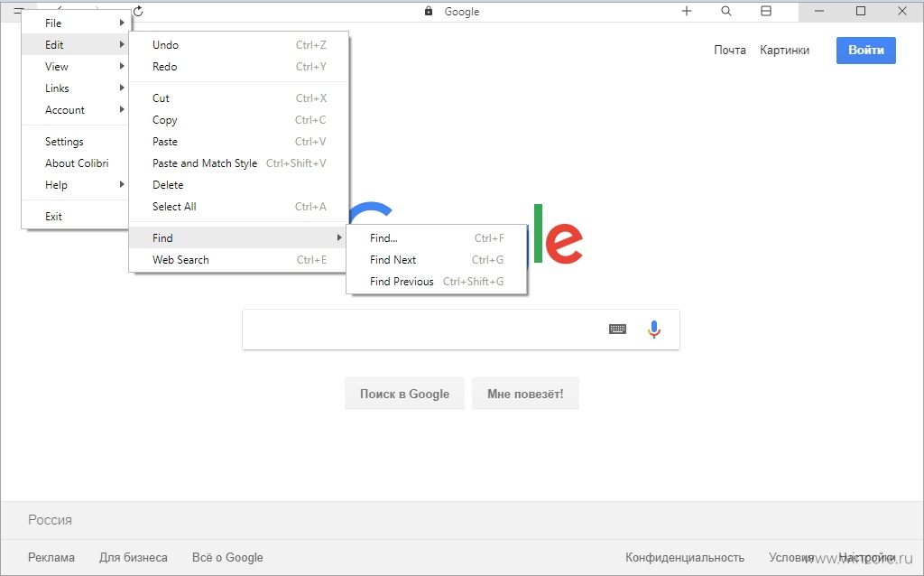924x576 pixels.
Task: Choose Paste from the Edit menu
Action: [x=238, y=142]
